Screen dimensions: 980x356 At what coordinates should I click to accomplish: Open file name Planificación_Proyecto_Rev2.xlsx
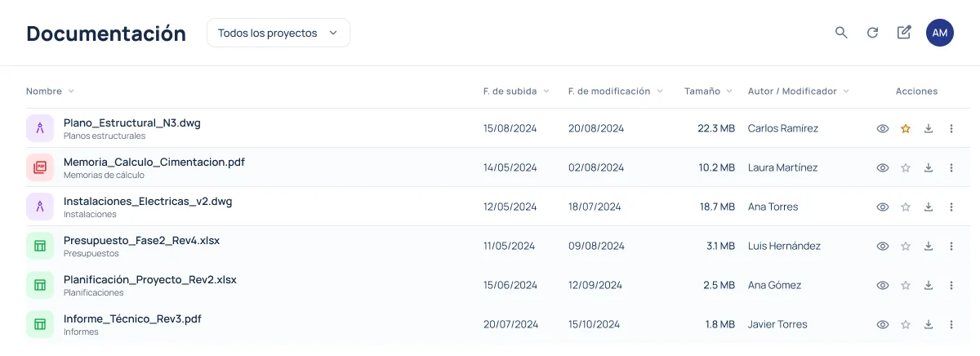click(x=150, y=280)
